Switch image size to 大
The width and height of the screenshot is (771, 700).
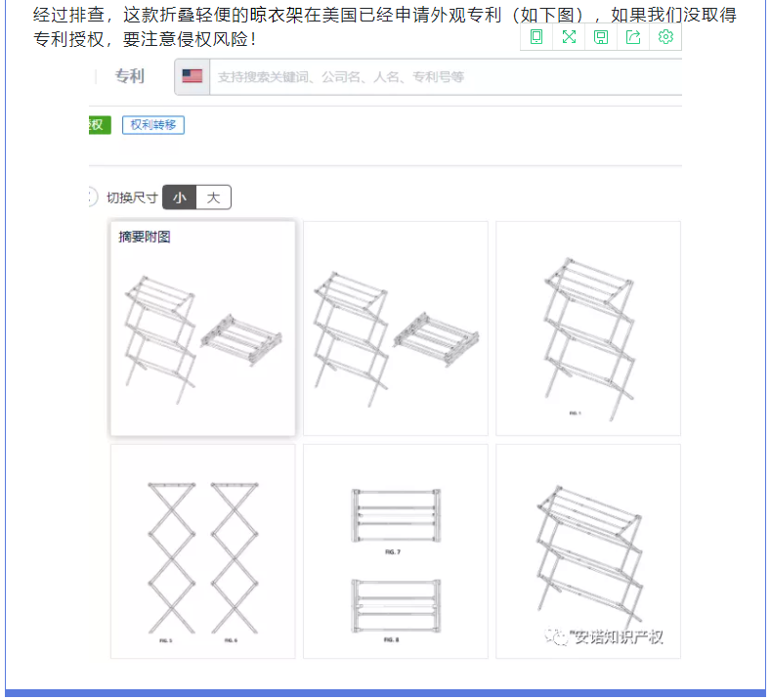pyautogui.click(x=213, y=197)
